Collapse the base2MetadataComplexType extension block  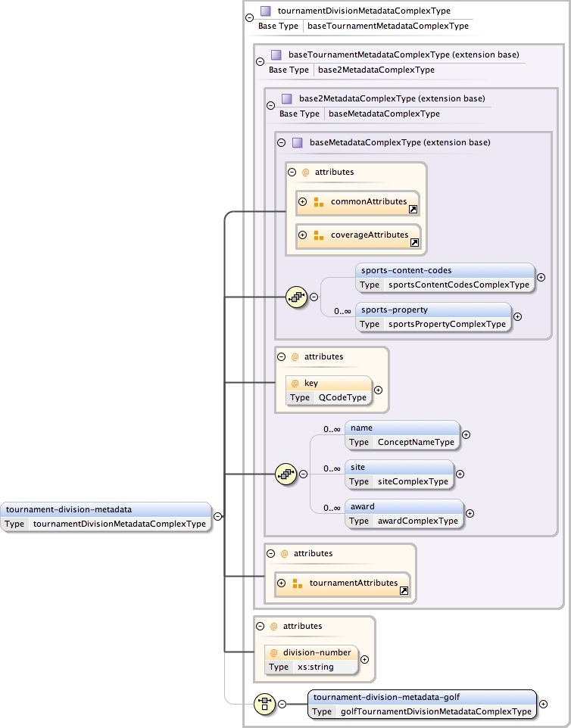tap(270, 105)
